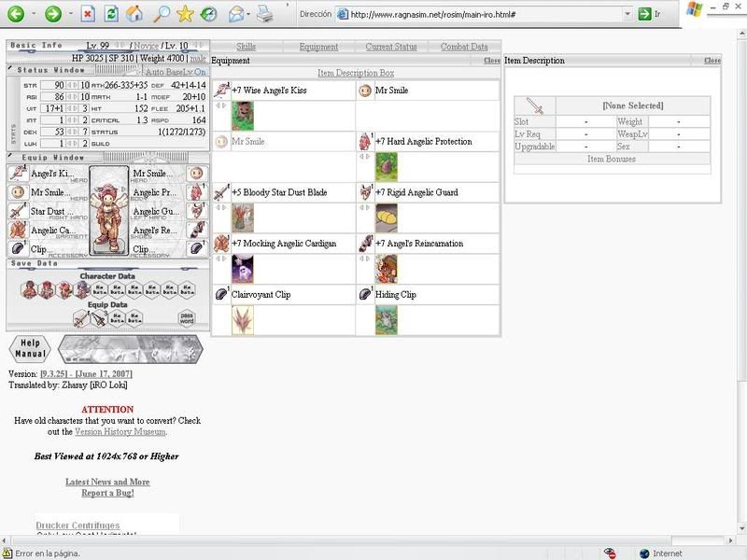Click the Mocking Angelic Cardigan garment icon

tap(221, 244)
